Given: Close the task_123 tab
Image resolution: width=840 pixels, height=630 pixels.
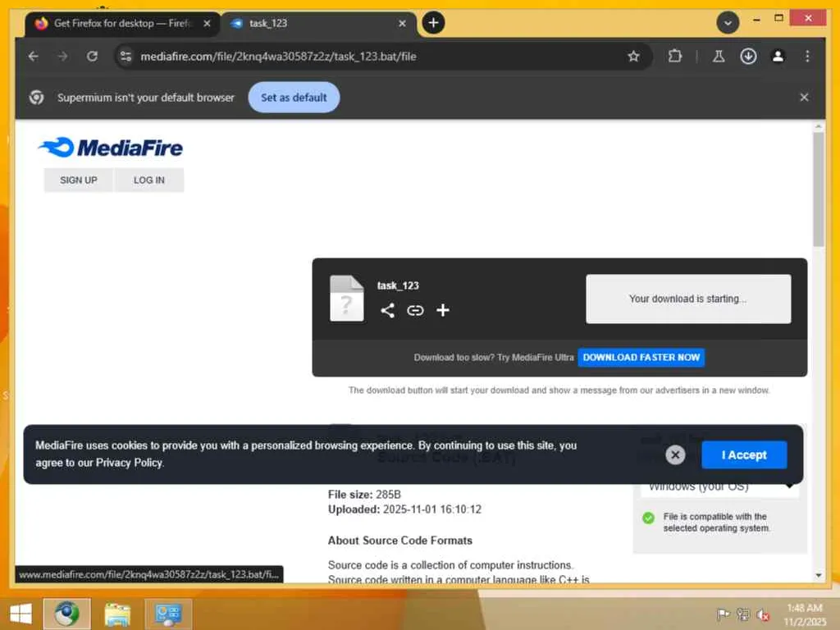Looking at the screenshot, I should [402, 24].
